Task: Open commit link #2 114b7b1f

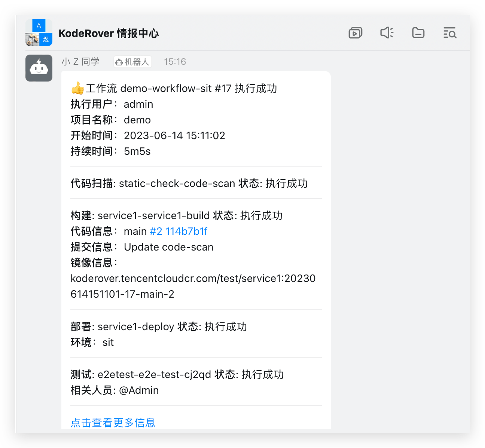Action: [179, 231]
